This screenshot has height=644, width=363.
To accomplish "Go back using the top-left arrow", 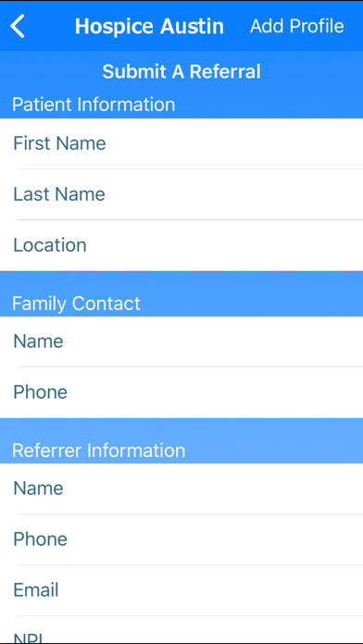I will tap(18, 26).
